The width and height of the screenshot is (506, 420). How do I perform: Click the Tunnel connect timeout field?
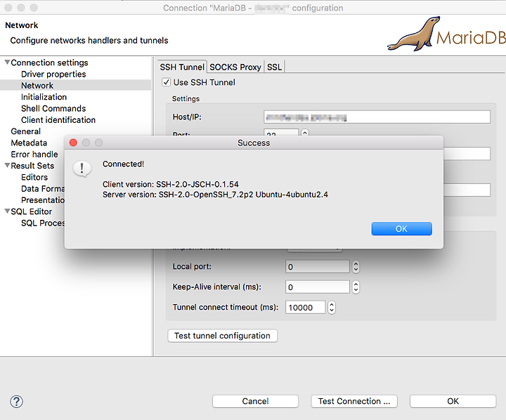(305, 308)
